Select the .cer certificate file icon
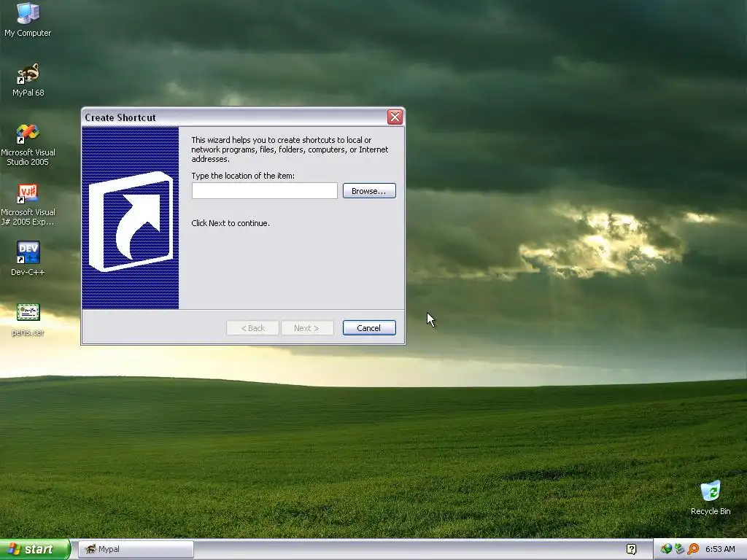This screenshot has width=747, height=560. click(28, 313)
